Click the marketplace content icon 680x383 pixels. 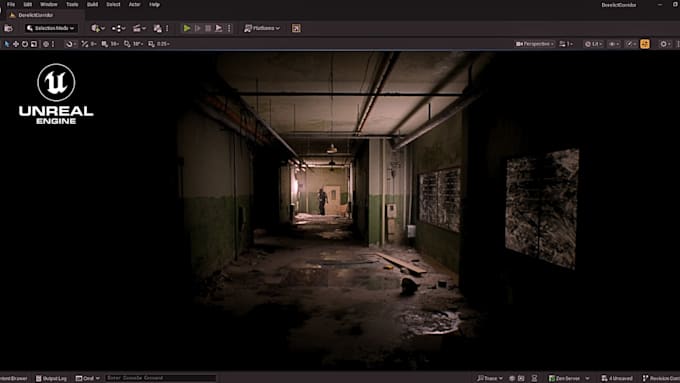pos(157,28)
